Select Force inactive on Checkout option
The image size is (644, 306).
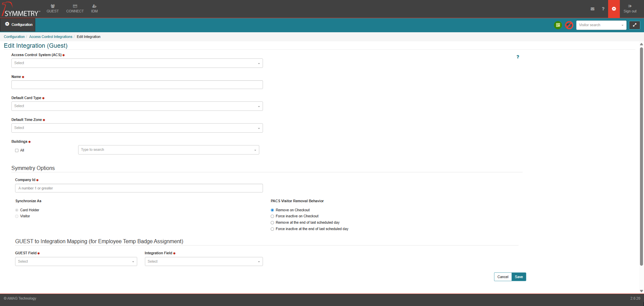tap(272, 216)
